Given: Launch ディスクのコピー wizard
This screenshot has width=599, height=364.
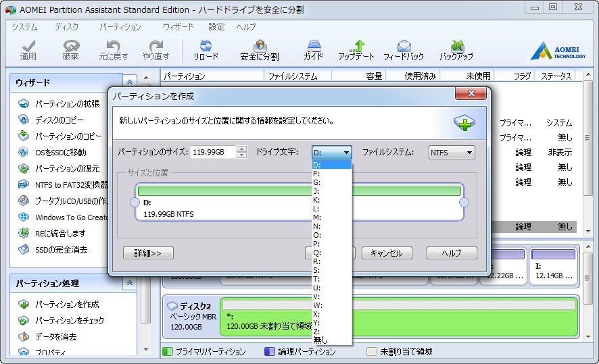Looking at the screenshot, I should (51, 120).
